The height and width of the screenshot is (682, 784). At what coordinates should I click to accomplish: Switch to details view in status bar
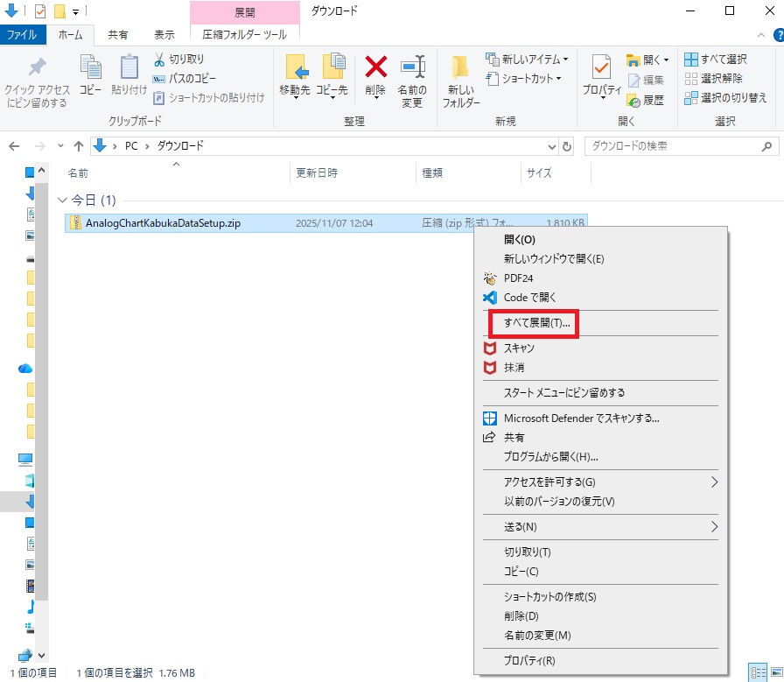757,672
